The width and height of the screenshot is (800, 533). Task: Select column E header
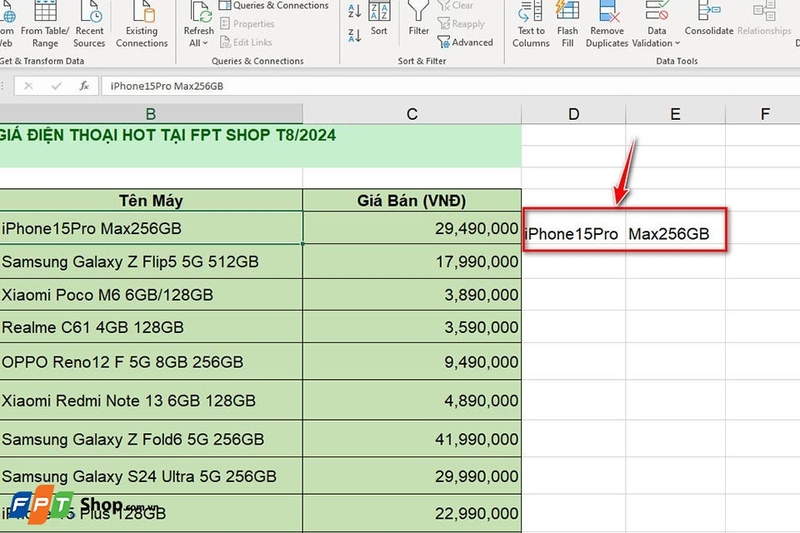click(675, 114)
